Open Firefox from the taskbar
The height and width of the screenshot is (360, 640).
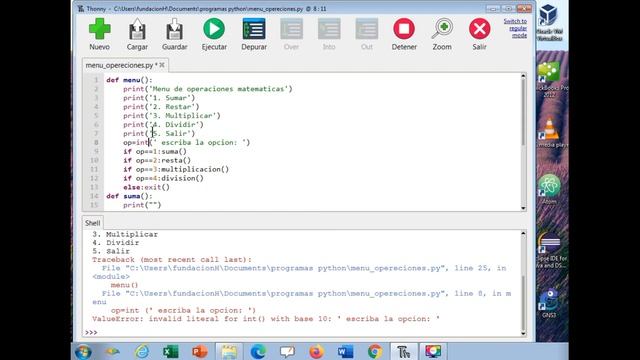tap(316, 351)
